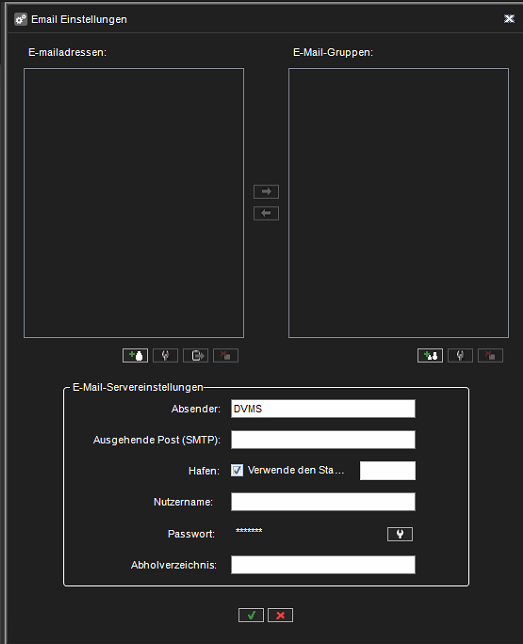Confirm settings with green checkmark button

click(251, 615)
